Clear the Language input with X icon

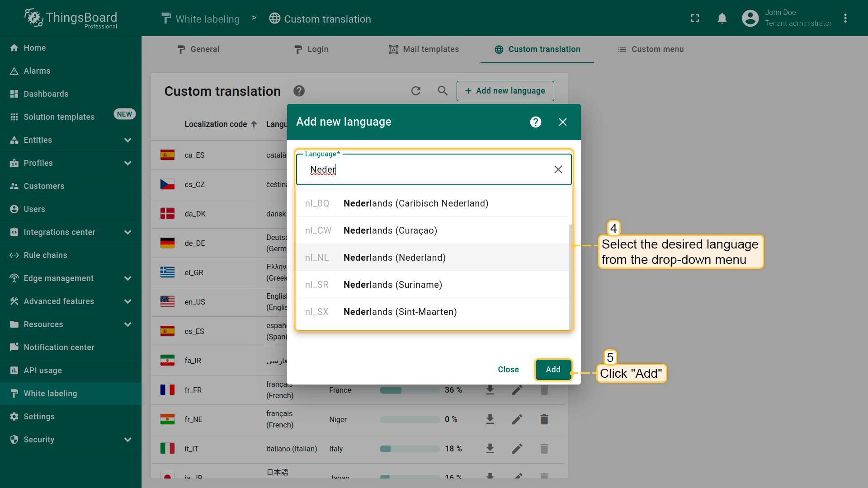[558, 169]
